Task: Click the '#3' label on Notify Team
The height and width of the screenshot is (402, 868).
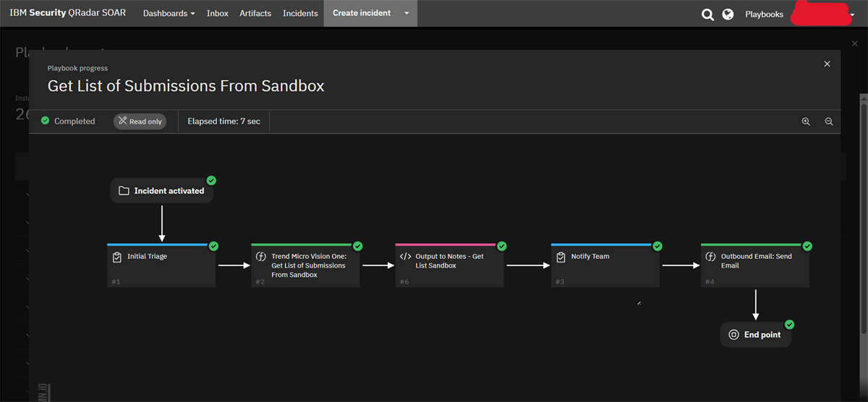Action: tap(560, 281)
